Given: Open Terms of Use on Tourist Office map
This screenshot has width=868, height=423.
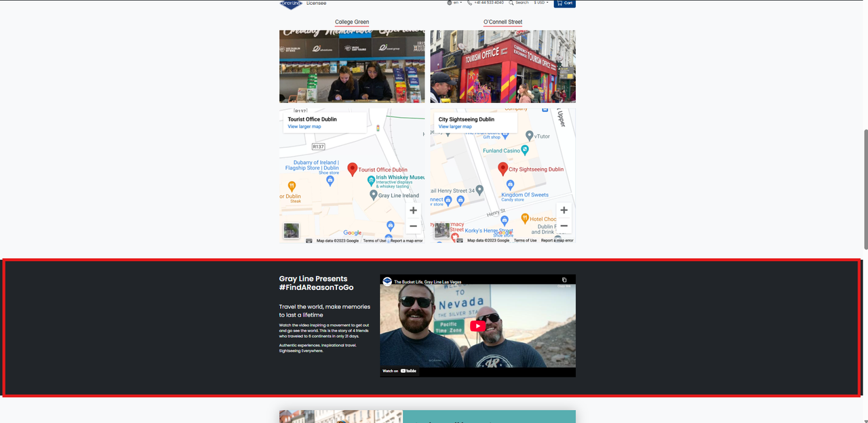Looking at the screenshot, I should pos(374,241).
